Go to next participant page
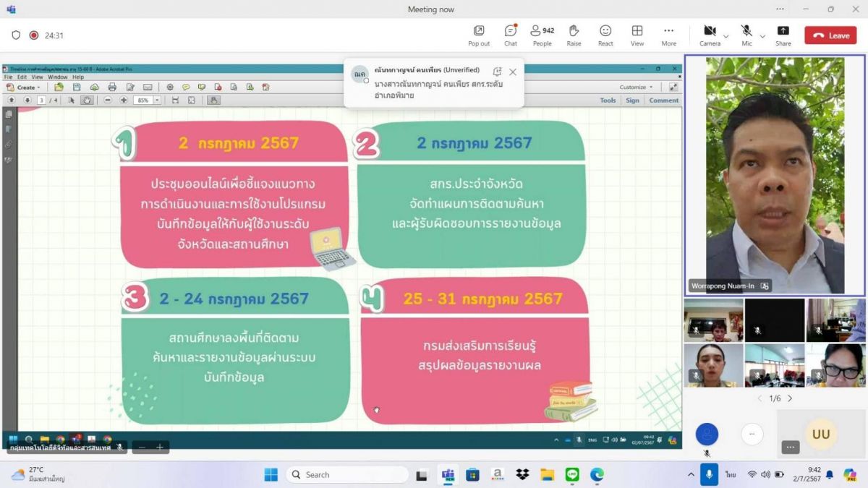The width and height of the screenshot is (868, 488). tap(790, 398)
